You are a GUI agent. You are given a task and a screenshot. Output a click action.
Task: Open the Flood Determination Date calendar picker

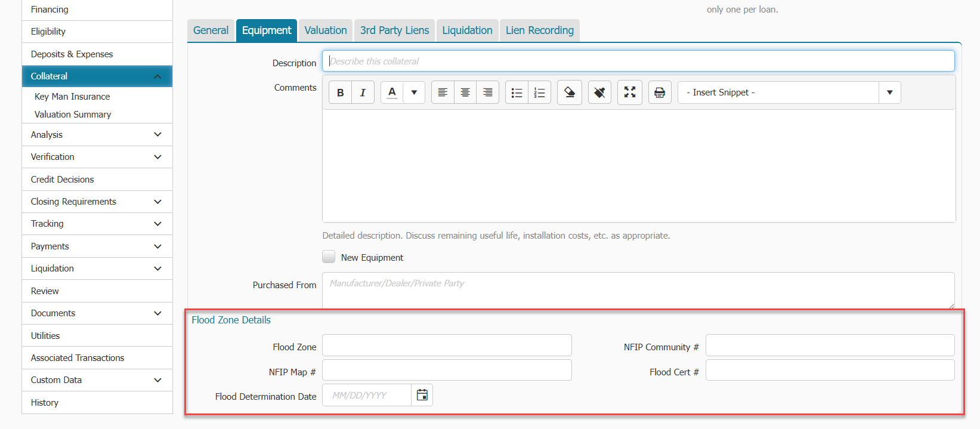(x=422, y=395)
